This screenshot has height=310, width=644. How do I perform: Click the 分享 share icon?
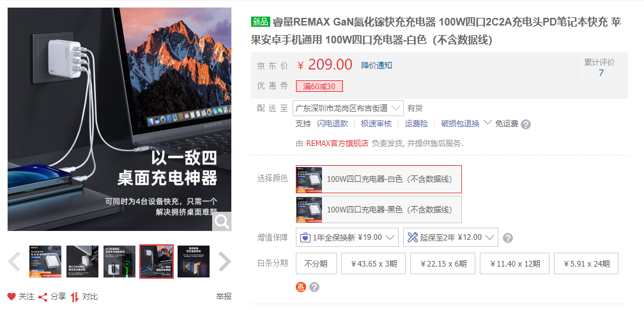pyautogui.click(x=43, y=297)
